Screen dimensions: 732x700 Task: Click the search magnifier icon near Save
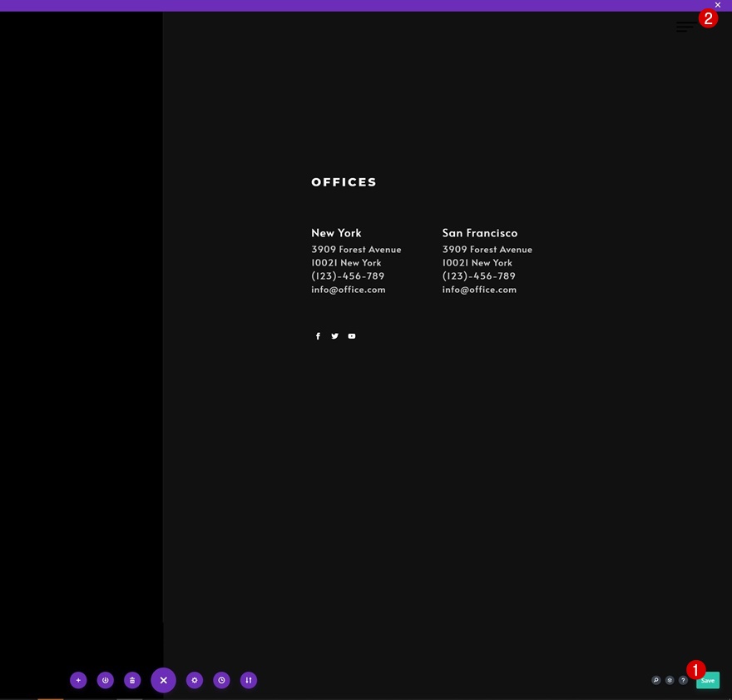tap(656, 680)
